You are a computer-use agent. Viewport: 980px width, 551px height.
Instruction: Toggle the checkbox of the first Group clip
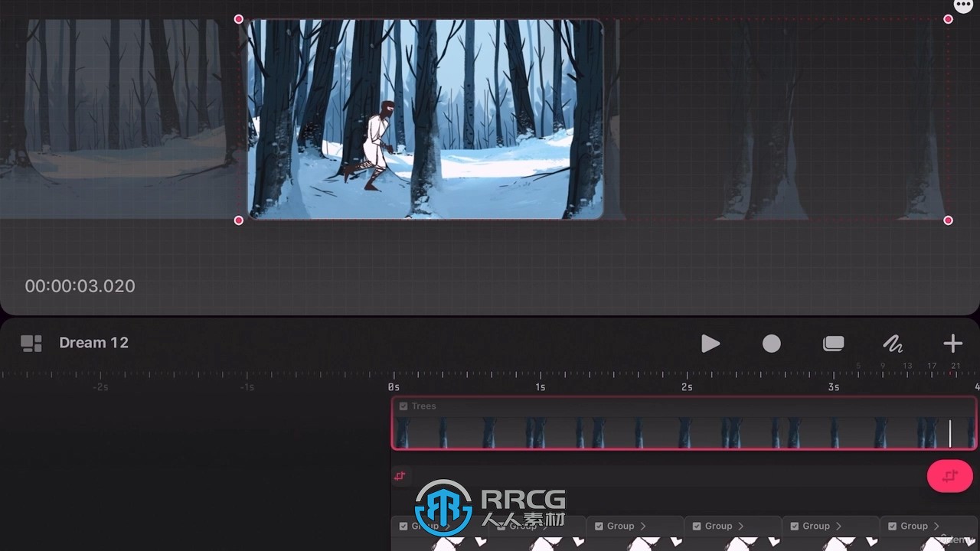tap(403, 527)
